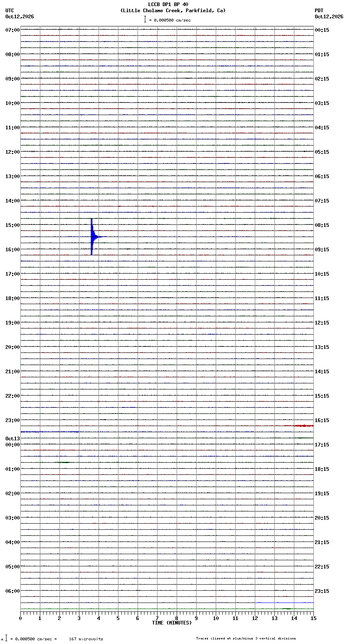The height and width of the screenshot is (644, 346).
Task: Click the 12:00 UTC row label
Action: pos(13,152)
